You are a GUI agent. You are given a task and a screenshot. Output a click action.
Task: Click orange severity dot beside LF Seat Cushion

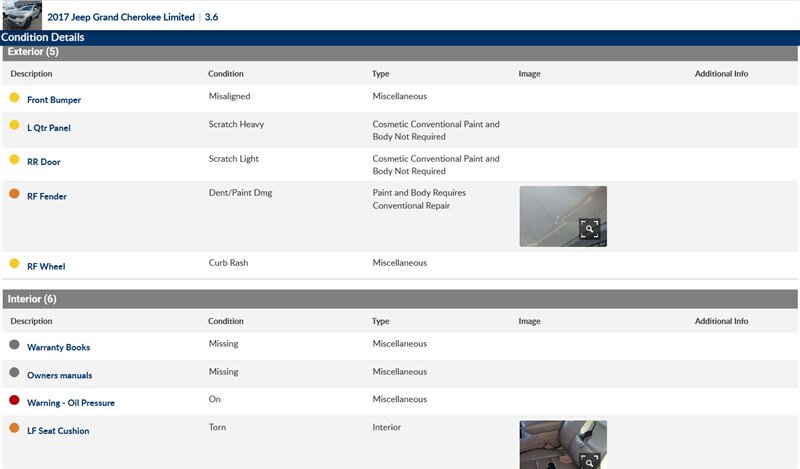[14, 429]
